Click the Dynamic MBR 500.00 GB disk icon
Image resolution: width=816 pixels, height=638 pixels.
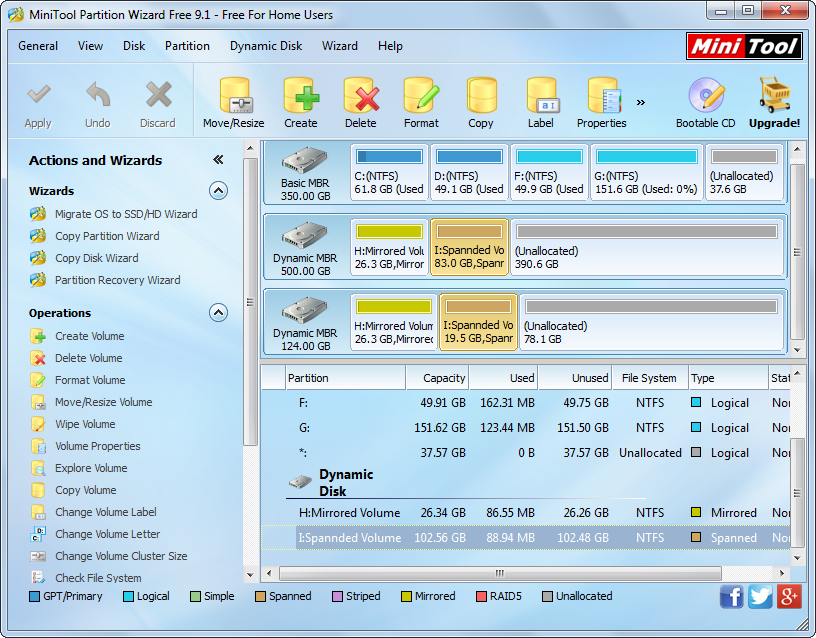[x=305, y=236]
